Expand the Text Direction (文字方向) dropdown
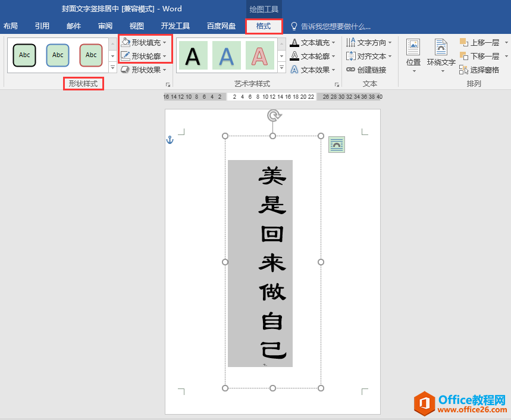Image resolution: width=511 pixels, height=420 pixels. coord(390,43)
